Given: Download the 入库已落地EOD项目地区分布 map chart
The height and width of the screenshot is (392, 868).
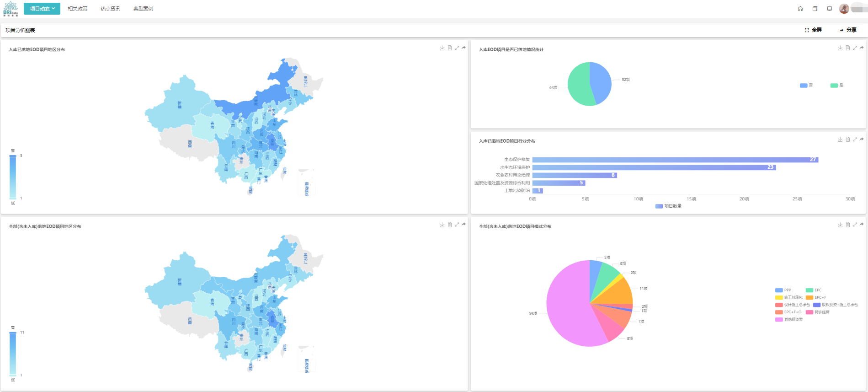Looking at the screenshot, I should (442, 48).
